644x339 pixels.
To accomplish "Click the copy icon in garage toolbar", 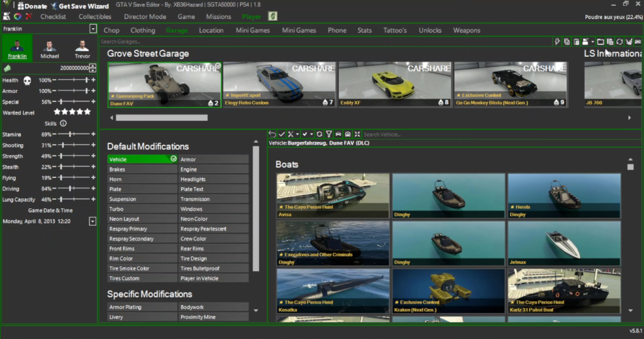I will point(567,42).
